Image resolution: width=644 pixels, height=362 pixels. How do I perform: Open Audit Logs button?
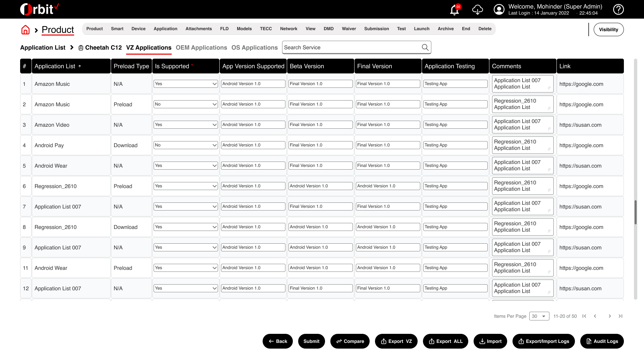click(x=602, y=341)
